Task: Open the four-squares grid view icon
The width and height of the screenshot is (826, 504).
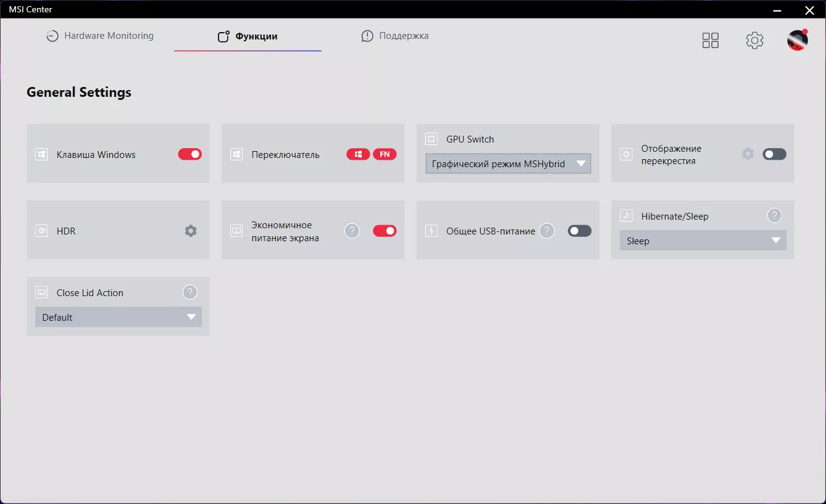Action: [711, 40]
